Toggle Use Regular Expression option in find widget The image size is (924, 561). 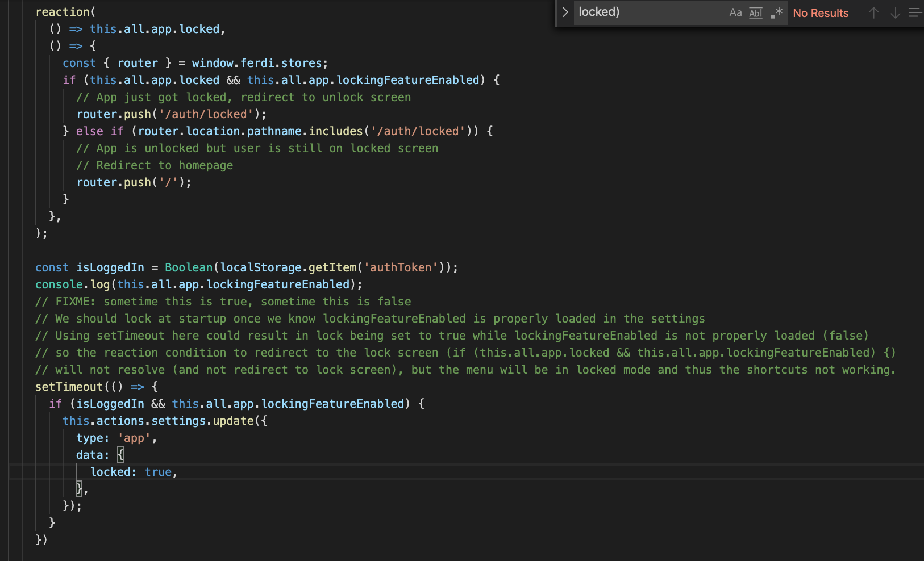click(x=776, y=12)
